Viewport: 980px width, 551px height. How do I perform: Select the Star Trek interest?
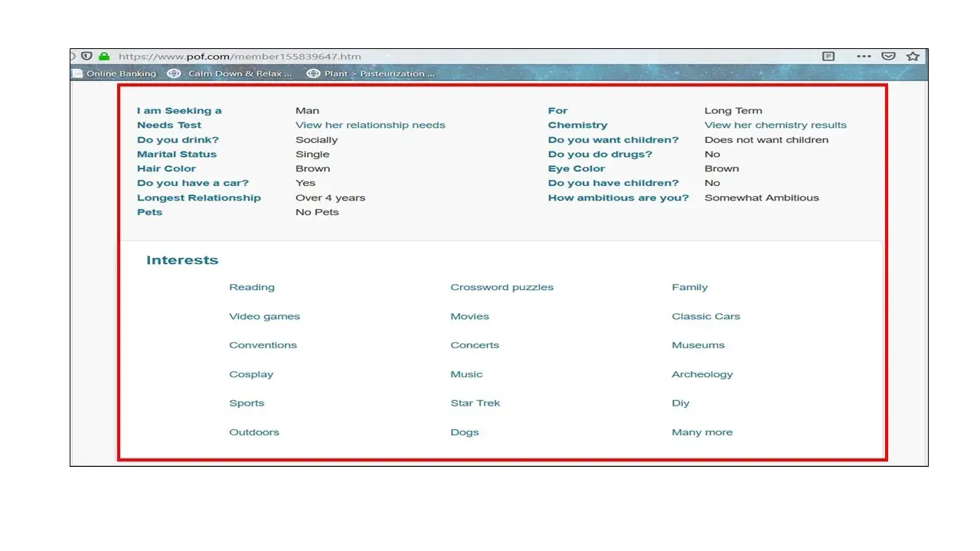coord(475,403)
